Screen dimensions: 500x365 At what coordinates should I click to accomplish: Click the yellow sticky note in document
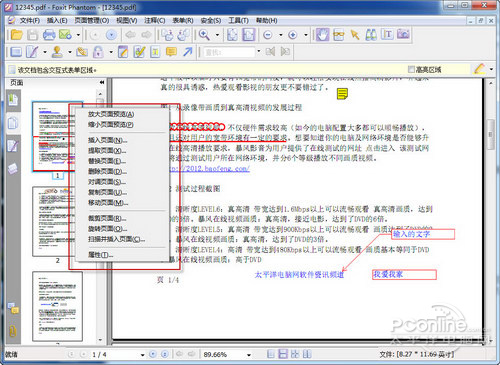click(x=342, y=94)
